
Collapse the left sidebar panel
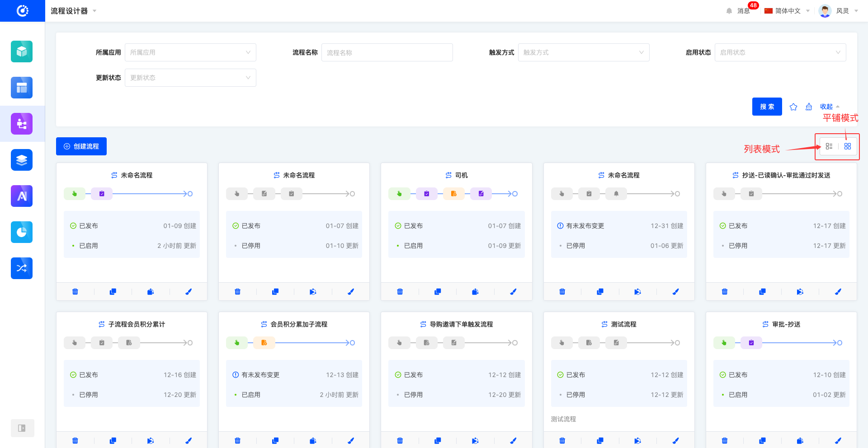click(x=22, y=428)
